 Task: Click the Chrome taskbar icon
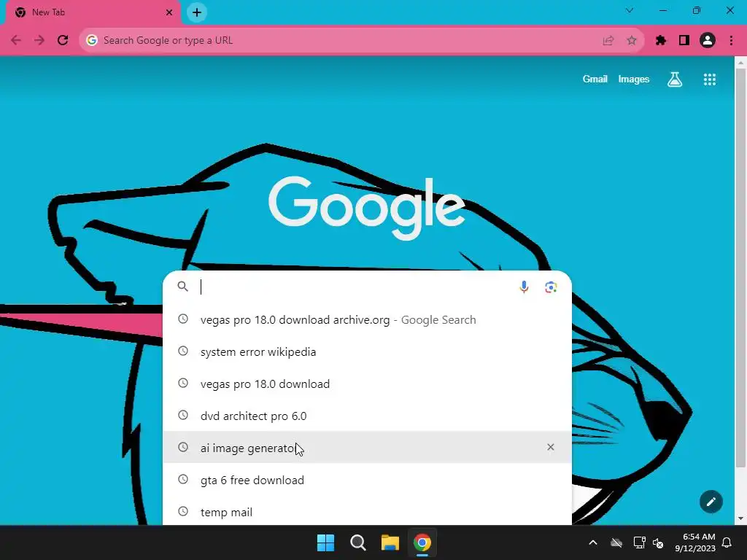click(422, 542)
